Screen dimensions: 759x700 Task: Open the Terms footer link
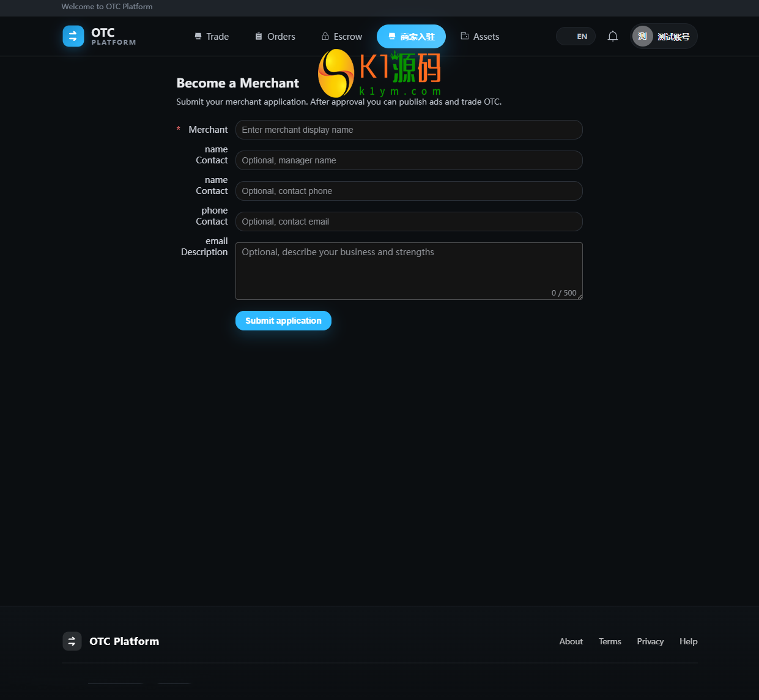point(610,641)
